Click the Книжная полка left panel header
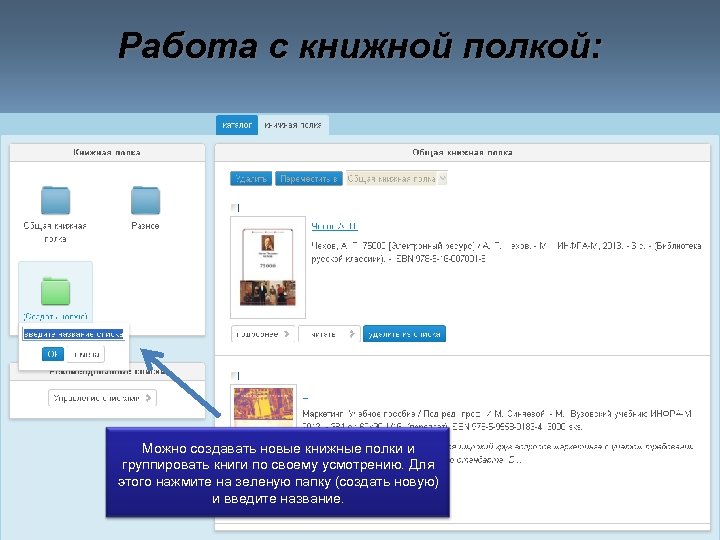The height and width of the screenshot is (540, 720). pos(107,152)
